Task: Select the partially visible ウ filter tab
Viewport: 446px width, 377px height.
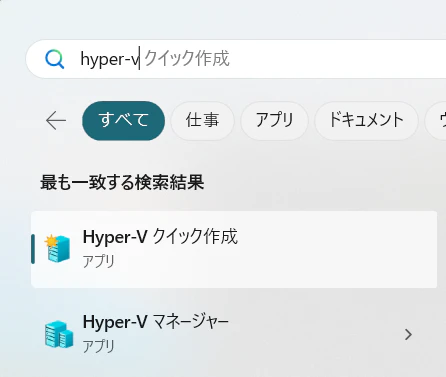Action: pos(437,120)
